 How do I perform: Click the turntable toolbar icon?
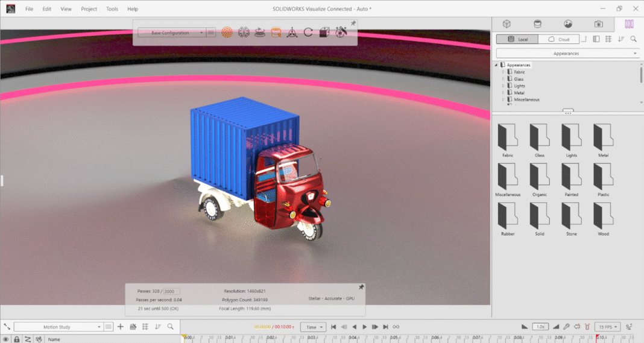click(x=259, y=32)
